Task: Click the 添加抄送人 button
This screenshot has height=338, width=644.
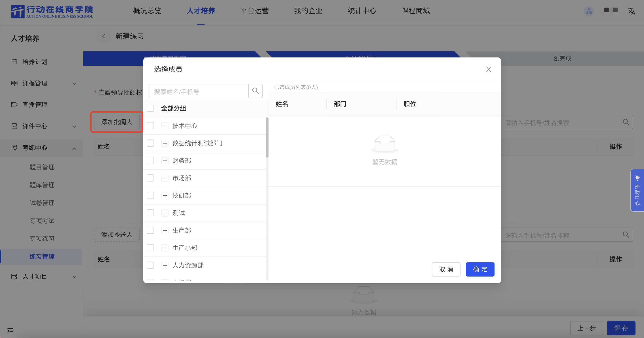Action: 117,234
